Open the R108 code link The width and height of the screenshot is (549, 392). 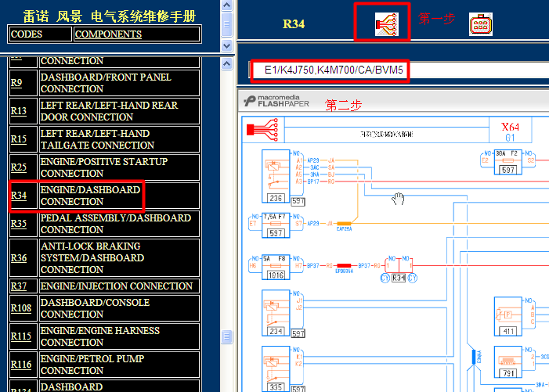coord(21,308)
